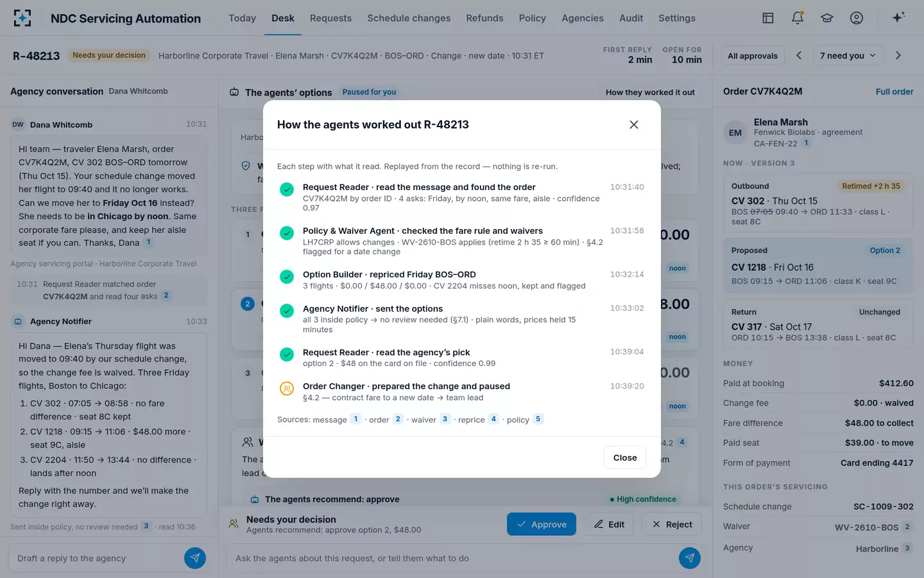The image size is (924, 578).
Task: Go to previous approval with left chevron
Action: click(x=799, y=56)
